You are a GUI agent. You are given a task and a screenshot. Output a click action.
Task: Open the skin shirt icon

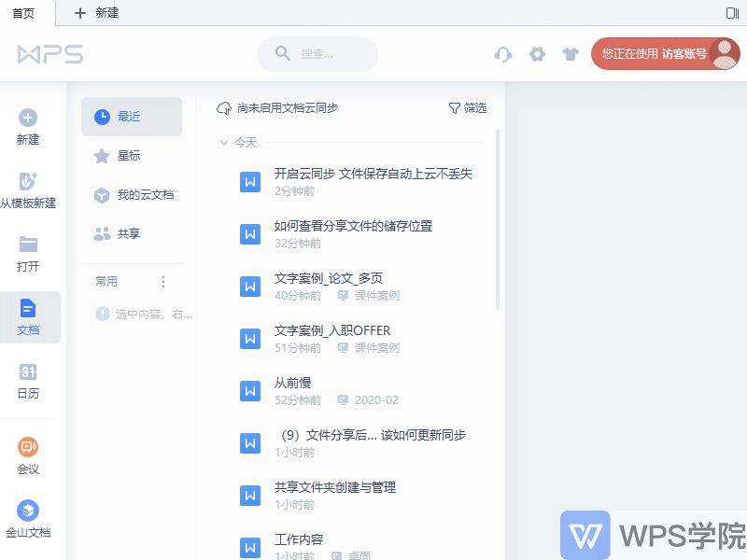pos(571,54)
